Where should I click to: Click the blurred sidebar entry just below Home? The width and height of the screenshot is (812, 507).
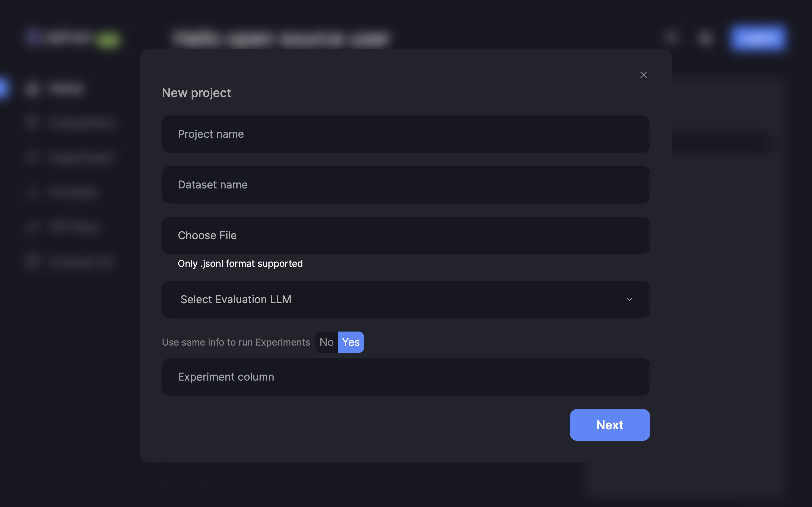[80, 123]
